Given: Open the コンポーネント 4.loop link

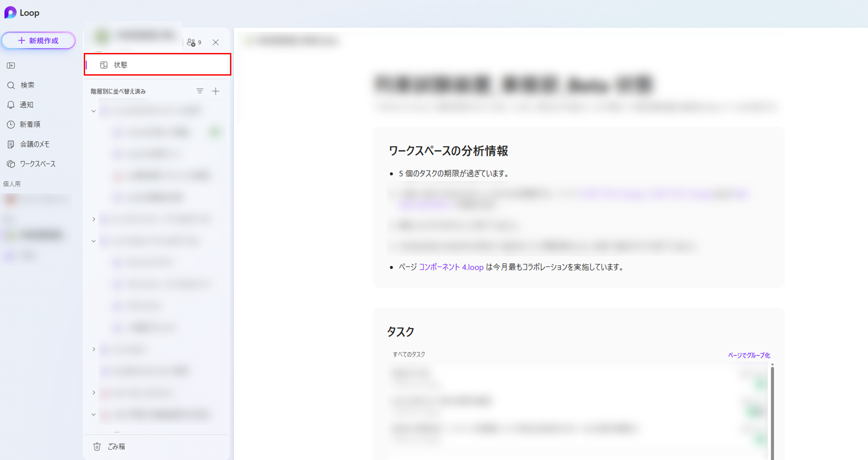Looking at the screenshot, I should (451, 267).
